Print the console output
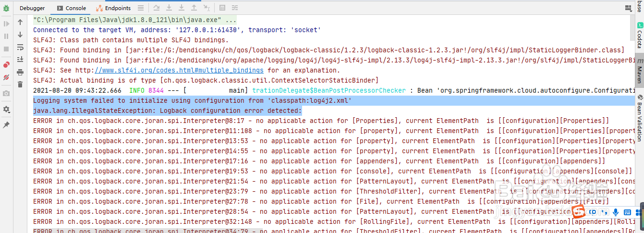 point(20,72)
